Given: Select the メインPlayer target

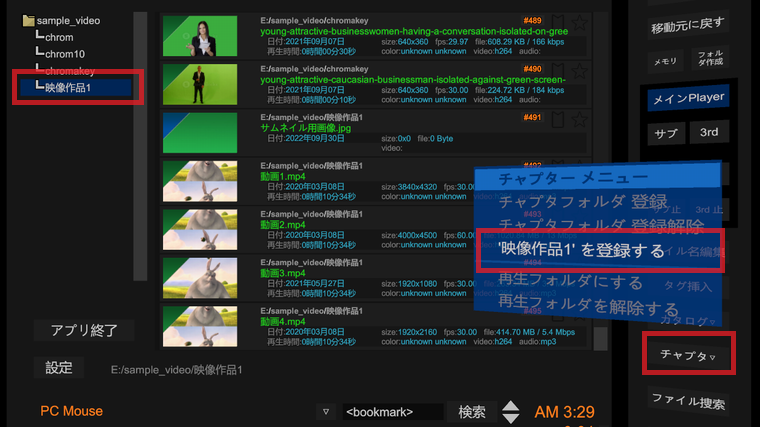Looking at the screenshot, I should tap(688, 98).
